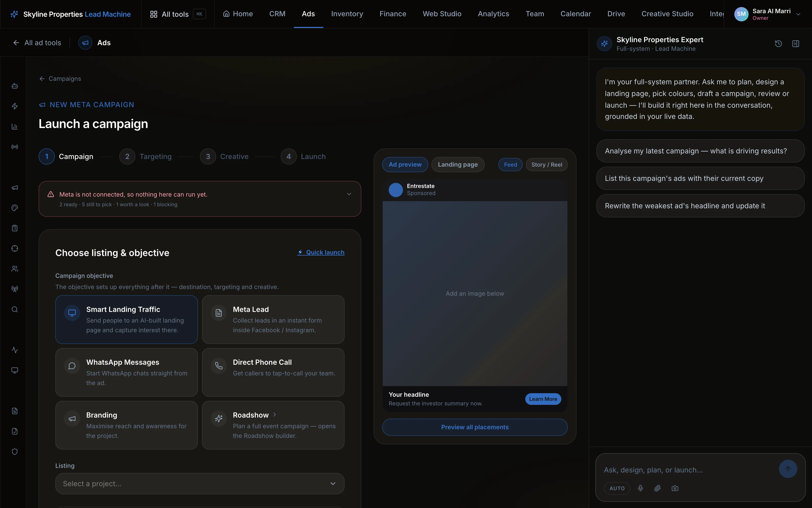Click the microphone icon in chat input
The image size is (812, 508).
[640, 488]
